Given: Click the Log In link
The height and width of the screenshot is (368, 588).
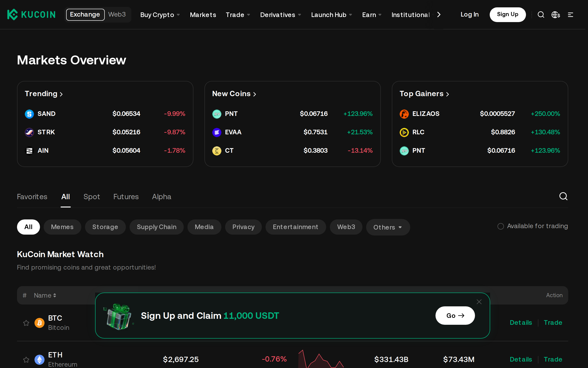Looking at the screenshot, I should click(x=469, y=14).
